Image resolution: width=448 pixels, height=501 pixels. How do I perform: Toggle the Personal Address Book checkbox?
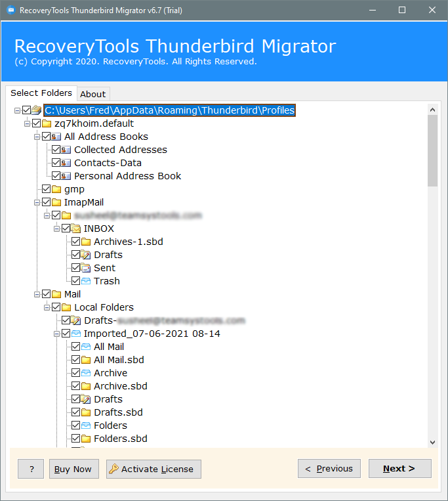click(x=56, y=176)
